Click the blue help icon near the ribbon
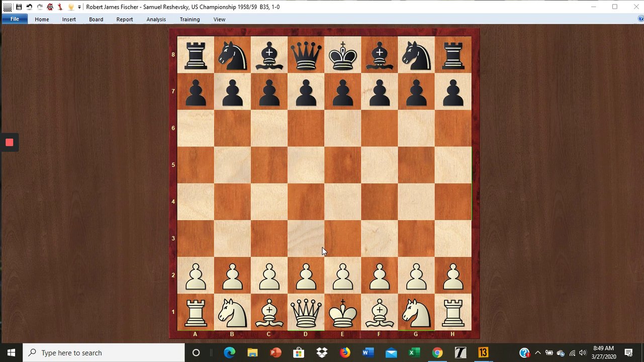Screen dimensions: 644x362 (x=640, y=19)
